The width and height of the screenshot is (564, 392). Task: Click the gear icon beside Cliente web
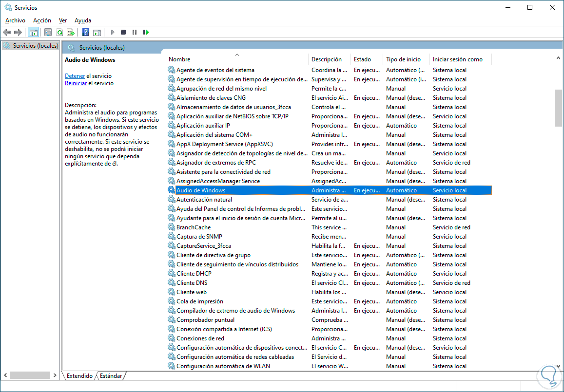coord(172,292)
